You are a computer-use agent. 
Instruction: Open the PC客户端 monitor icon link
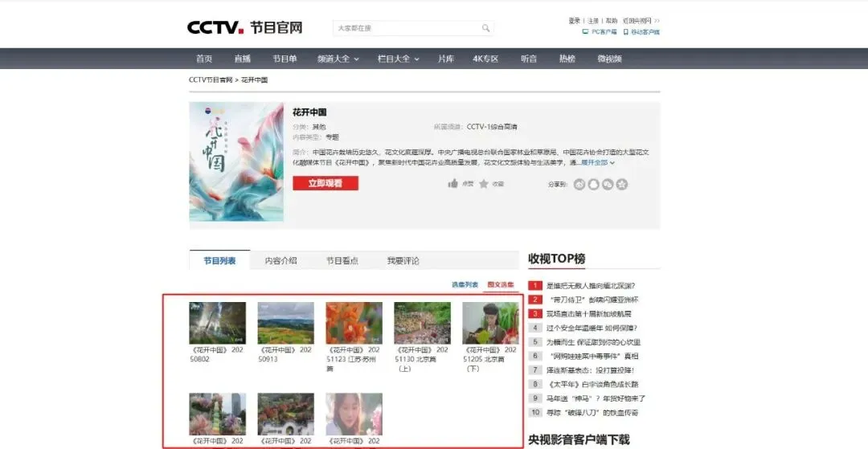[x=585, y=32]
